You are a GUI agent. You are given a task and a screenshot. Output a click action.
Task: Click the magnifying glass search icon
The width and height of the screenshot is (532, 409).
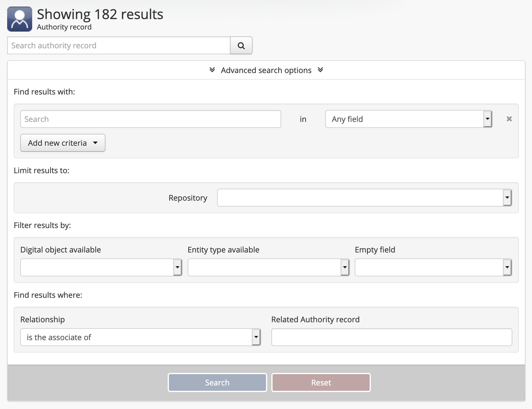(x=241, y=46)
